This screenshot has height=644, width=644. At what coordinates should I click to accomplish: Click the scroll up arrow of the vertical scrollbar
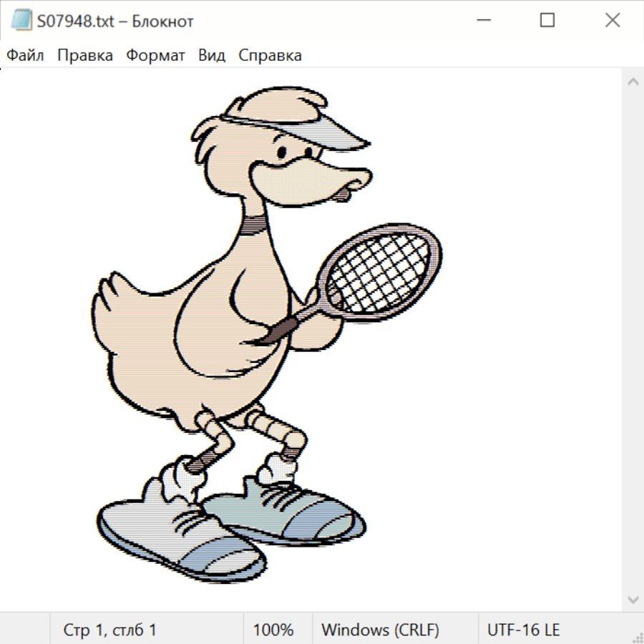click(x=633, y=82)
